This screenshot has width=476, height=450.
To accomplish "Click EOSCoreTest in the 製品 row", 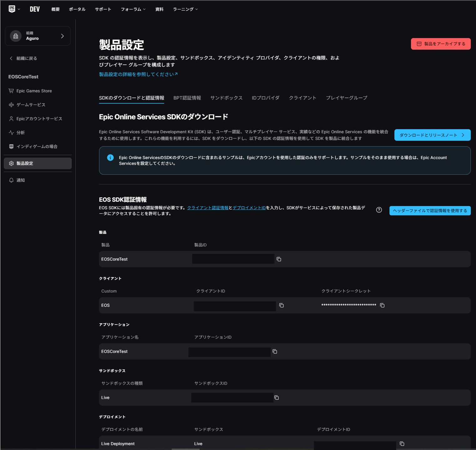I will tap(114, 259).
